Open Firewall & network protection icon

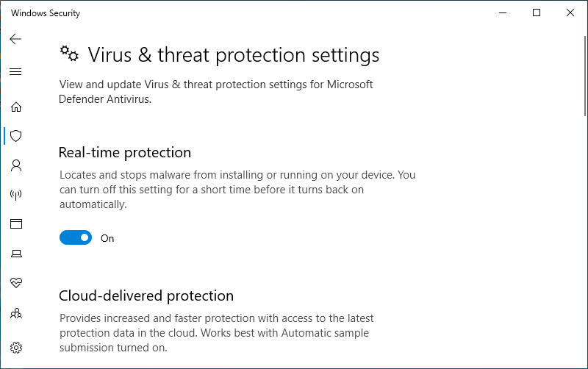click(15, 195)
